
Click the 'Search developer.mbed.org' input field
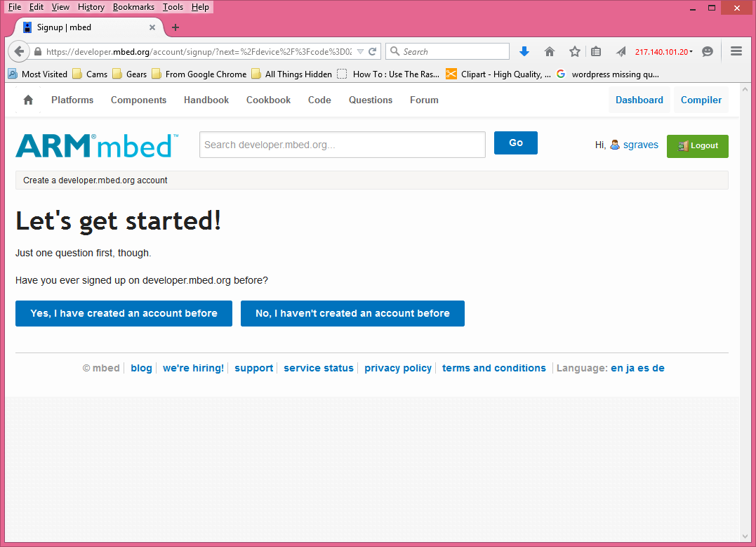click(342, 145)
